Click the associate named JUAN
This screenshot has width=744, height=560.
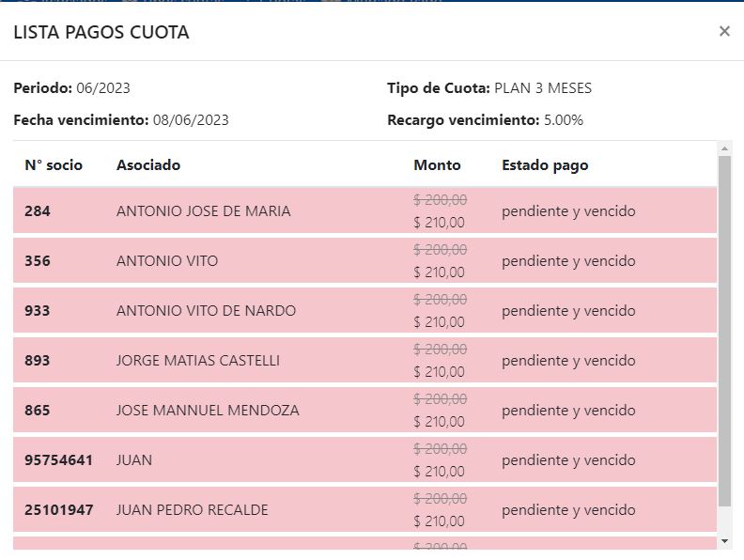pos(134,460)
